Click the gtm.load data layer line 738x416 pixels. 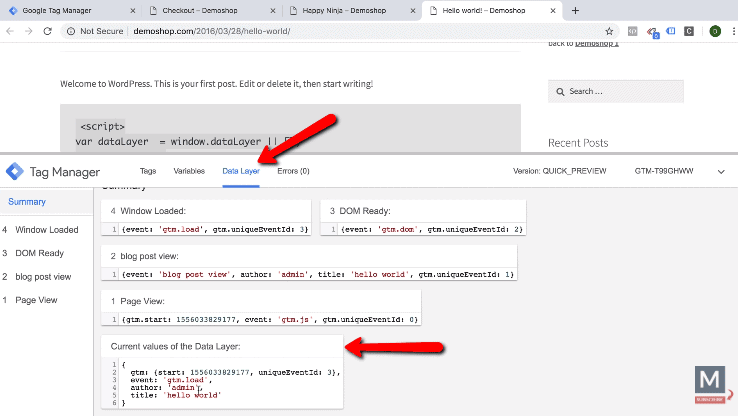[x=215, y=229]
